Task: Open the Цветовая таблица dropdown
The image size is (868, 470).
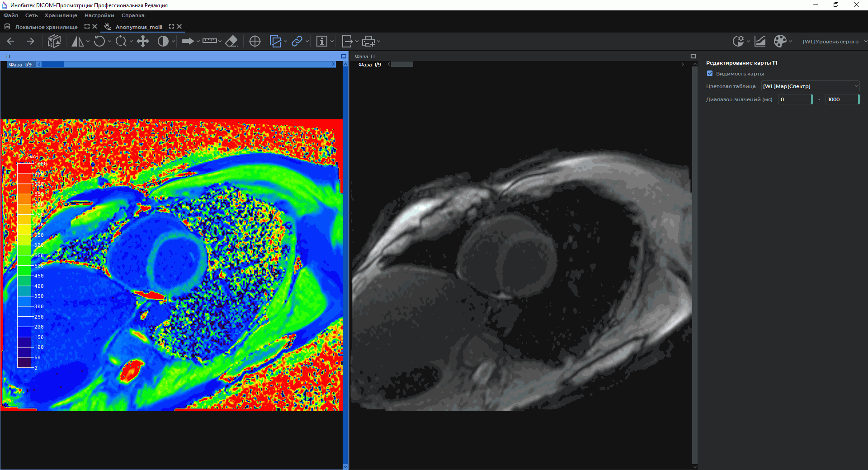Action: pos(810,86)
